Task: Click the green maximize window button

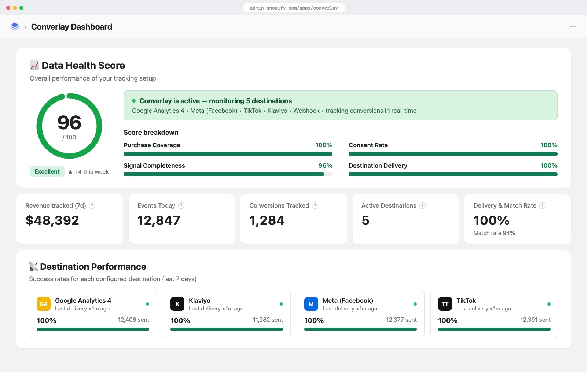Action: click(x=22, y=8)
